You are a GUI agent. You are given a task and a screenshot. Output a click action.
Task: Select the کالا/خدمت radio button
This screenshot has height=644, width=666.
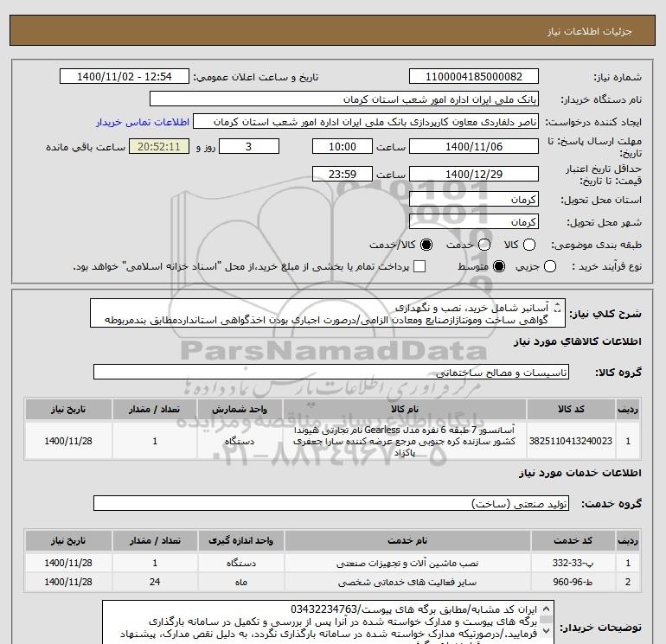(x=426, y=245)
